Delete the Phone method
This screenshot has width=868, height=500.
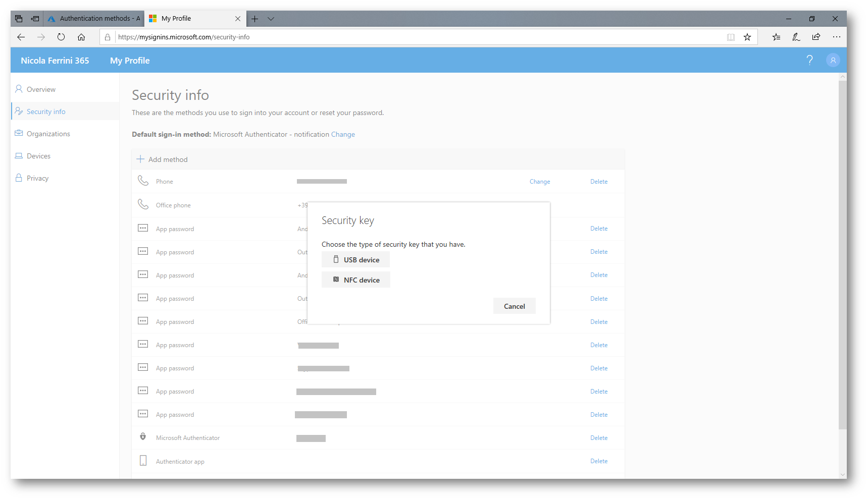click(599, 182)
